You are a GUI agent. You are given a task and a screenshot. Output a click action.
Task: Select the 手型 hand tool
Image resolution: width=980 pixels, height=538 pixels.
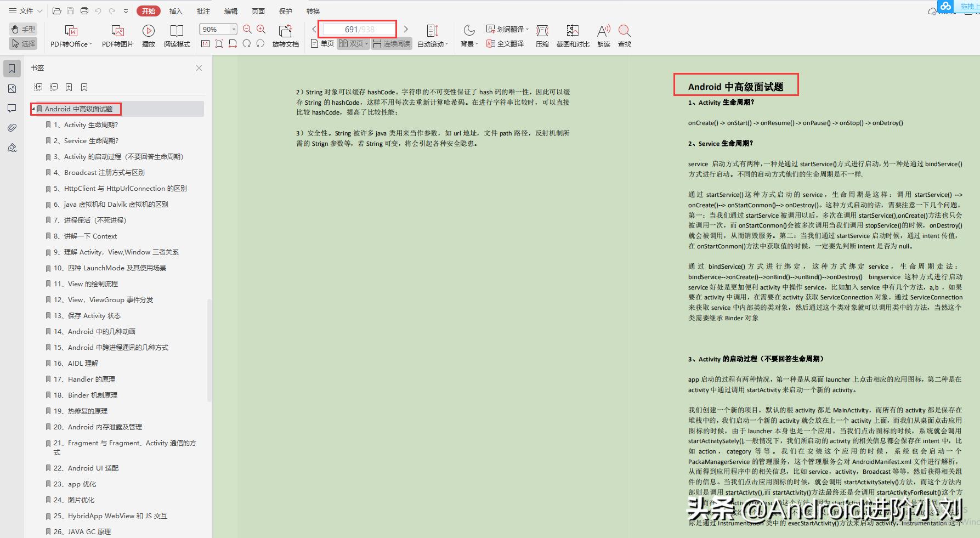pos(22,29)
